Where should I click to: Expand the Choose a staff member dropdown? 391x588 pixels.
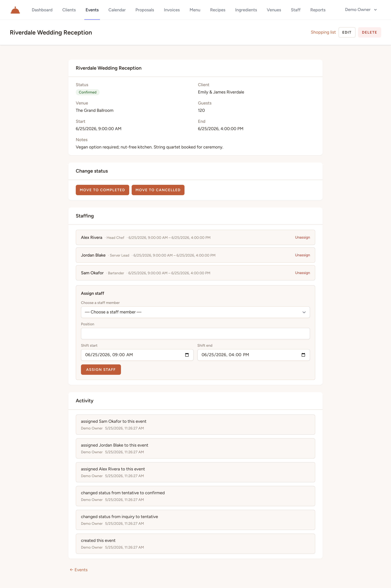pos(195,312)
